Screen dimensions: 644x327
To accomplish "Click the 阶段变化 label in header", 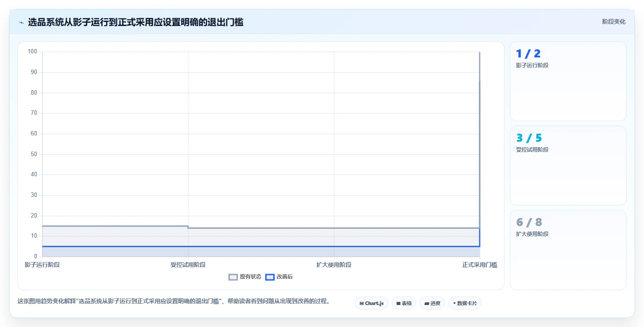I will pyautogui.click(x=613, y=22).
